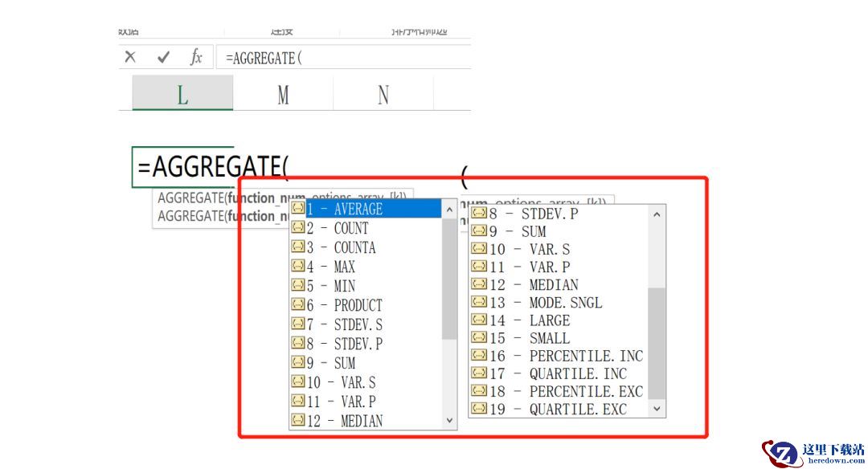Select 11 - VAR.P in right list
This screenshot has width=868, height=469.
(559, 267)
